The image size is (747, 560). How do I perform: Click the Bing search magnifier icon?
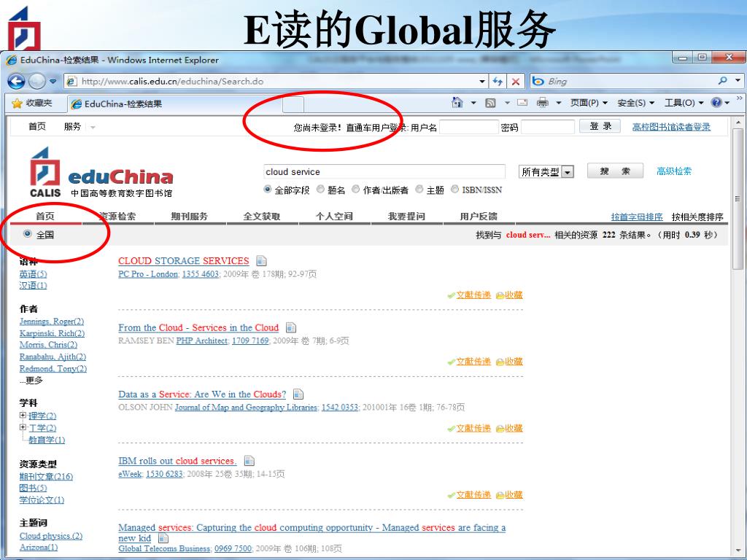(x=723, y=81)
